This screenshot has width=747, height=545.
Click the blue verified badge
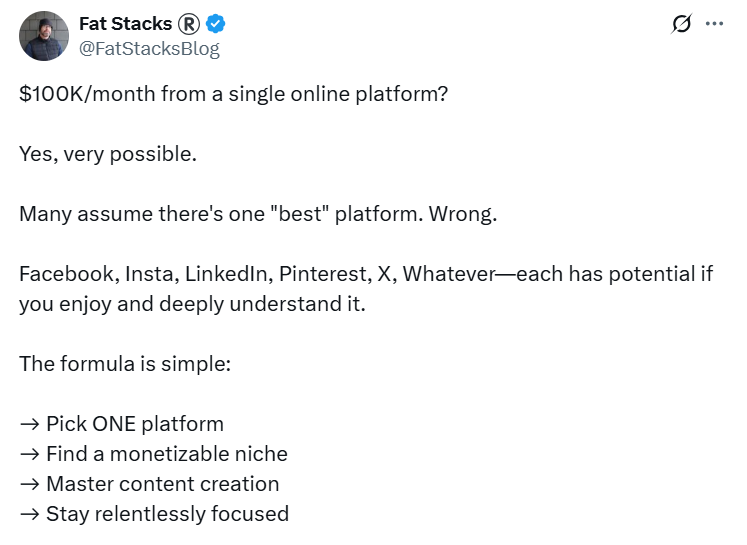point(214,25)
